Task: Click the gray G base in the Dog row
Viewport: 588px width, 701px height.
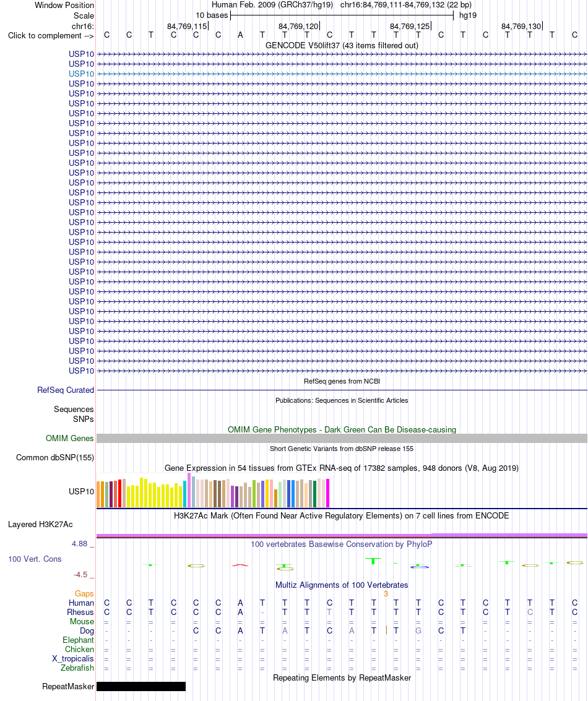Action: 418,630
